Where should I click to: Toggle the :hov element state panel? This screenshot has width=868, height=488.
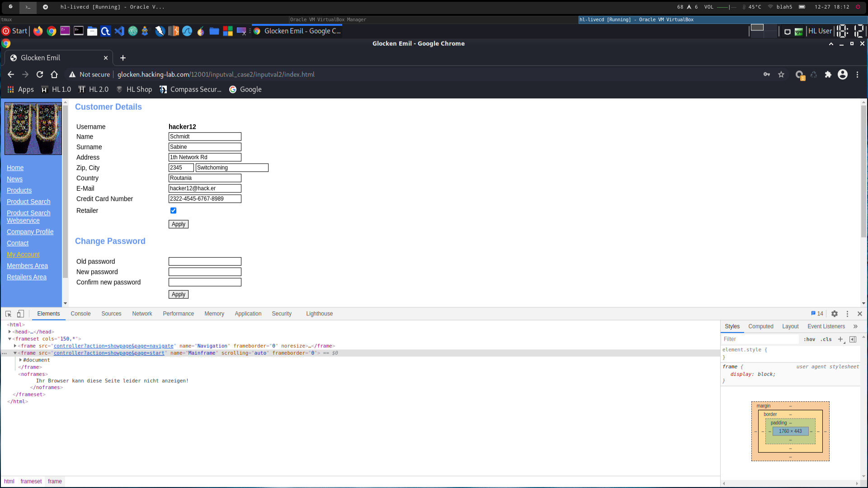tap(809, 339)
